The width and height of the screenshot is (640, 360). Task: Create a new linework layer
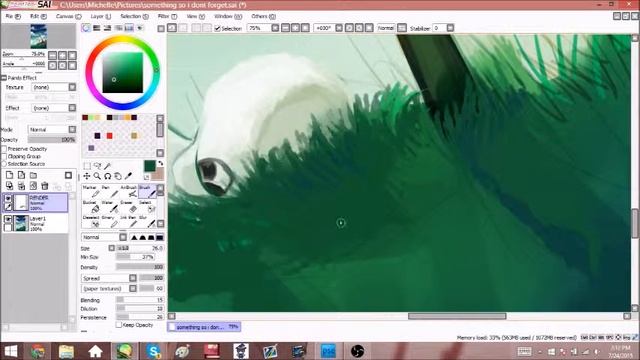21,175
